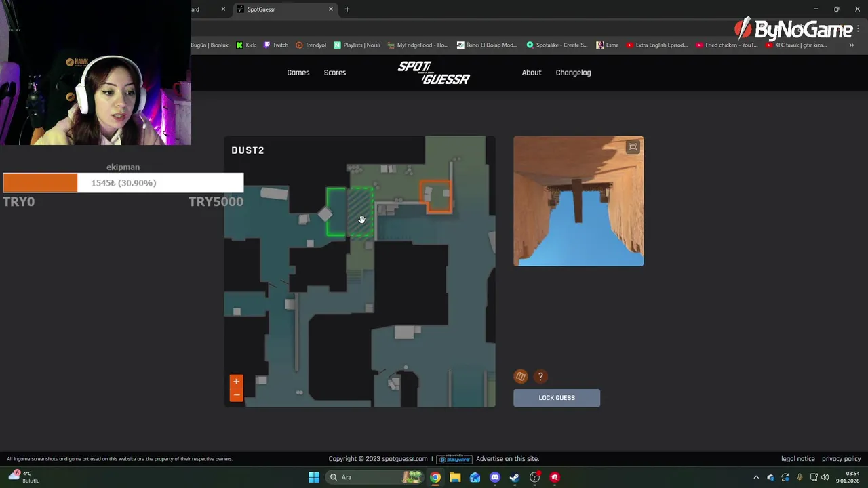Open the Games menu
This screenshot has height=488, width=868.
click(x=298, y=73)
